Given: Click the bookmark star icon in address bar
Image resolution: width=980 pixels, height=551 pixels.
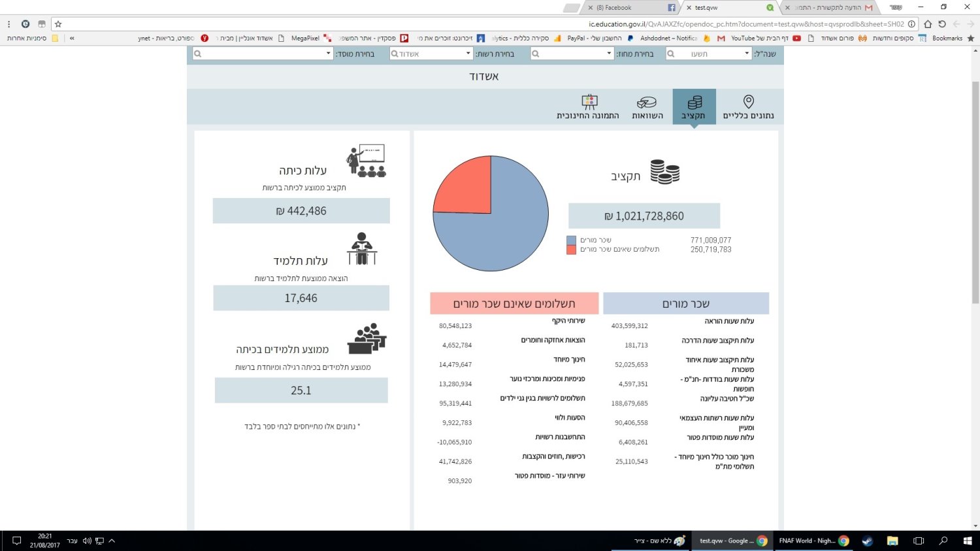Looking at the screenshot, I should tap(58, 24).
